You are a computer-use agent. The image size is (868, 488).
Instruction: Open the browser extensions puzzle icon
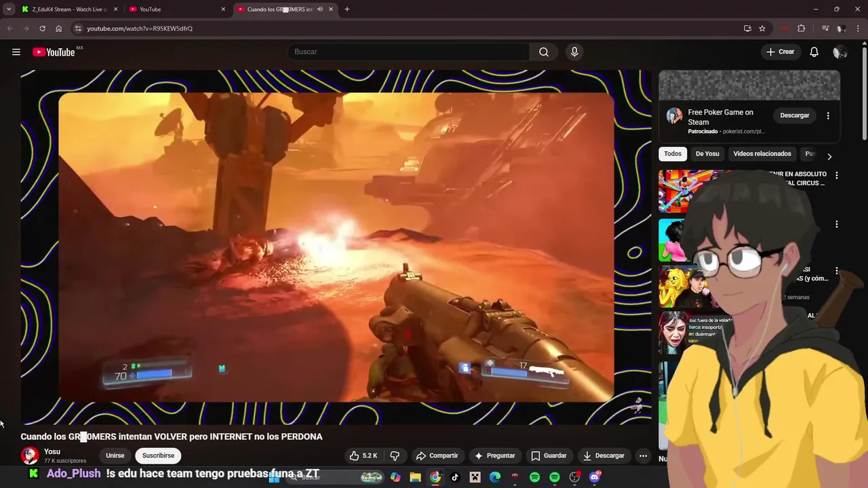coord(802,28)
